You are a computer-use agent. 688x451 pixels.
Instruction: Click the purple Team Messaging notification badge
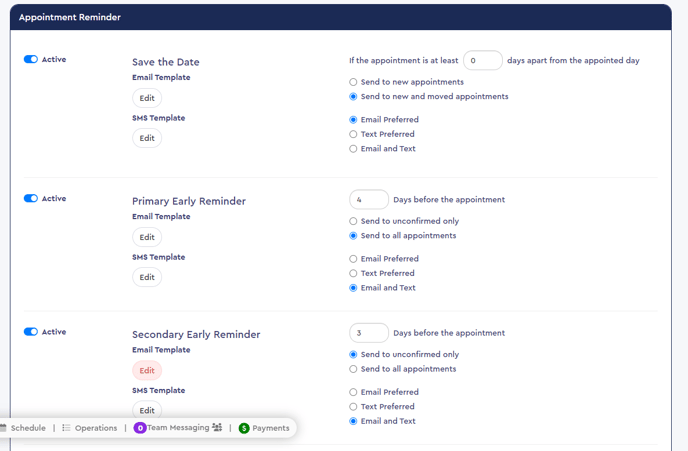[x=140, y=428]
